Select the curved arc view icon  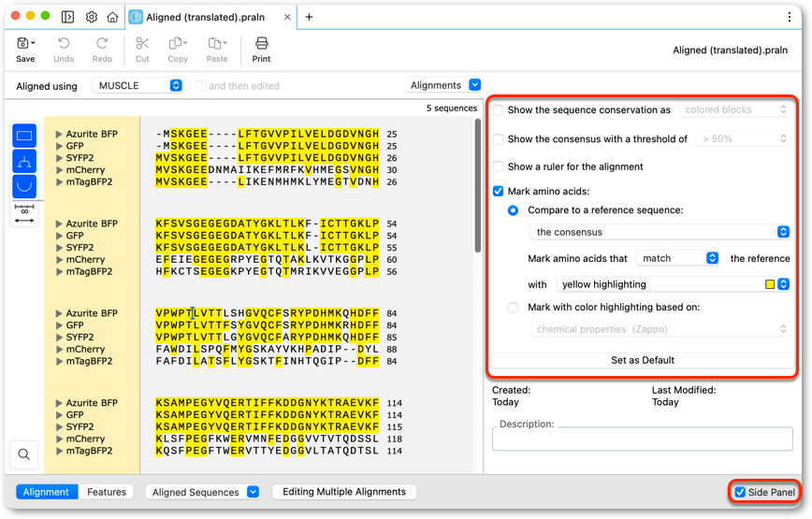[24, 186]
